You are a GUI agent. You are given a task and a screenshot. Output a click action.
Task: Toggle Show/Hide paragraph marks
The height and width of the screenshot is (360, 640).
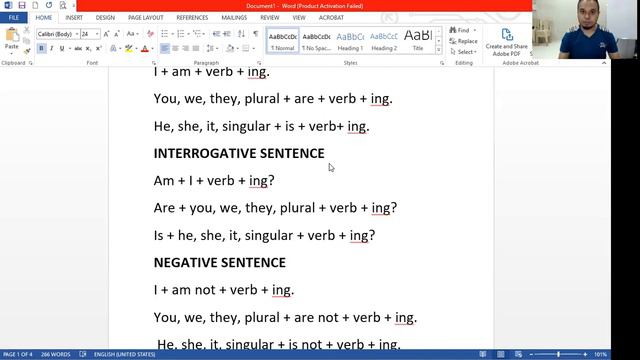[x=256, y=34]
